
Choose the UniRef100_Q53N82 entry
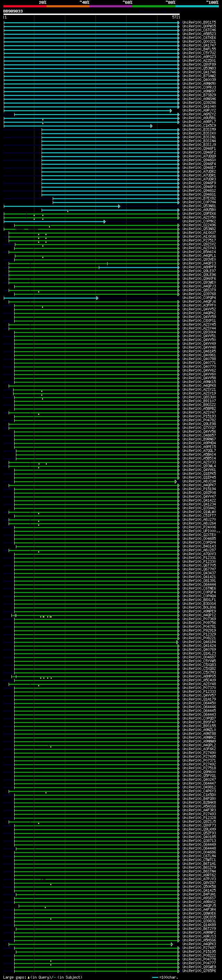[199, 229]
